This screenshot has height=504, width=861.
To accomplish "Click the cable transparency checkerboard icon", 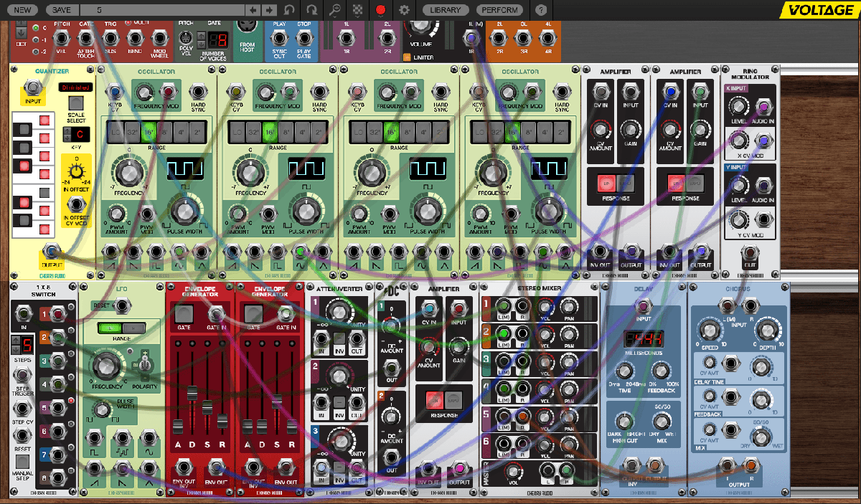I will pyautogui.click(x=358, y=11).
